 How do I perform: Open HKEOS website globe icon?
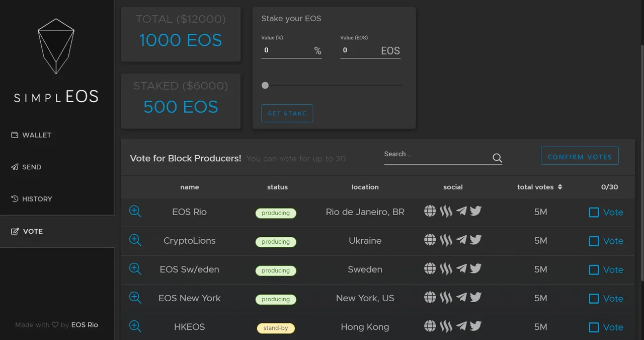coord(430,326)
